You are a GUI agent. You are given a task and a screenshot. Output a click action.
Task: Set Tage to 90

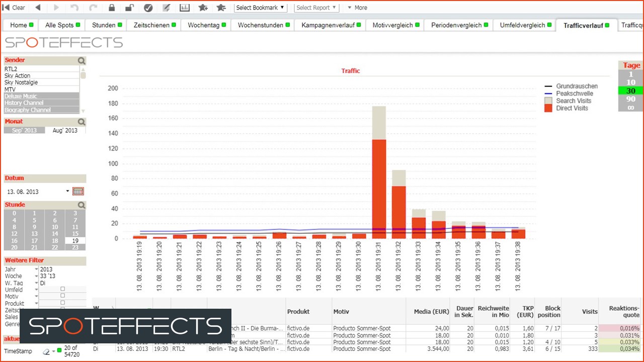(x=631, y=99)
